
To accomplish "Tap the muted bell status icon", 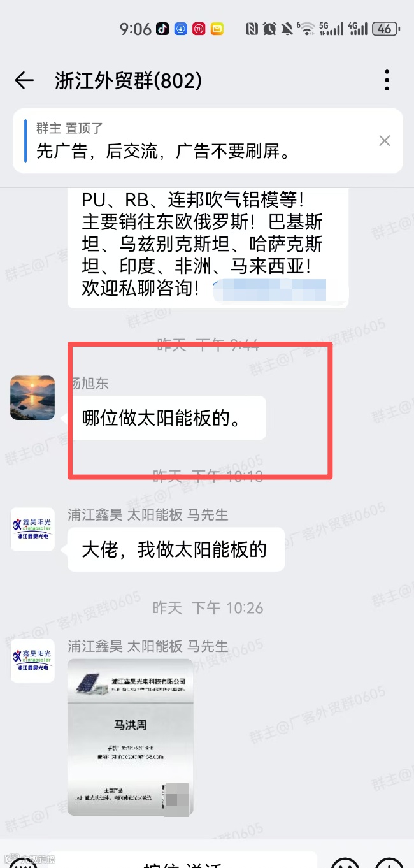I will click(287, 29).
